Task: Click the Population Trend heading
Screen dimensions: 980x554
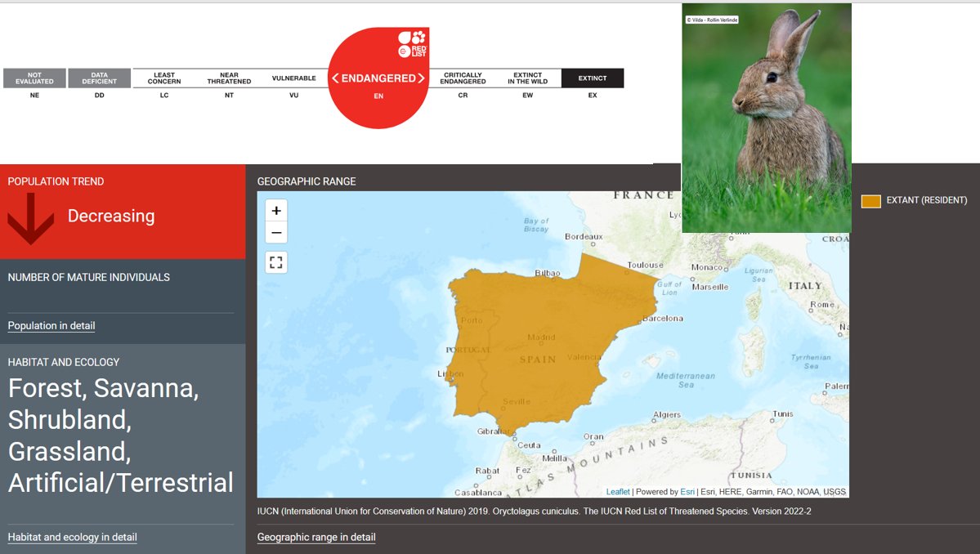Action: tap(56, 181)
